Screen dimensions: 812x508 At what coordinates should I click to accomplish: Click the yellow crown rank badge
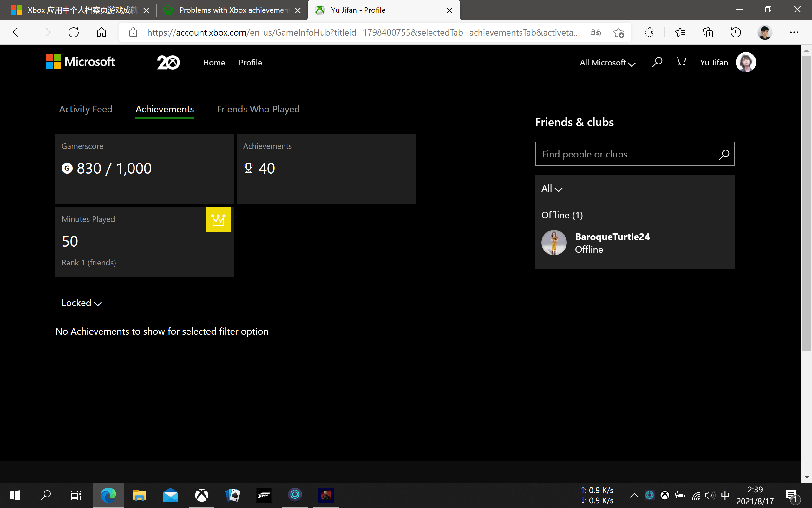click(218, 220)
